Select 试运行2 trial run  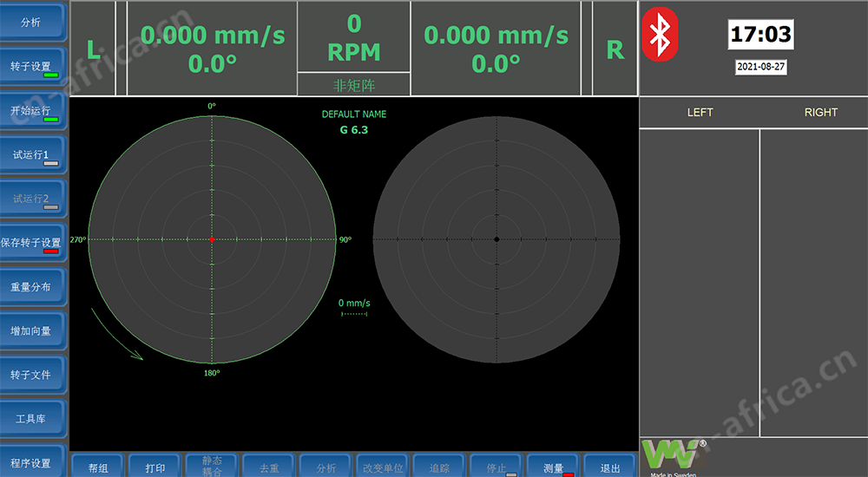[33, 198]
